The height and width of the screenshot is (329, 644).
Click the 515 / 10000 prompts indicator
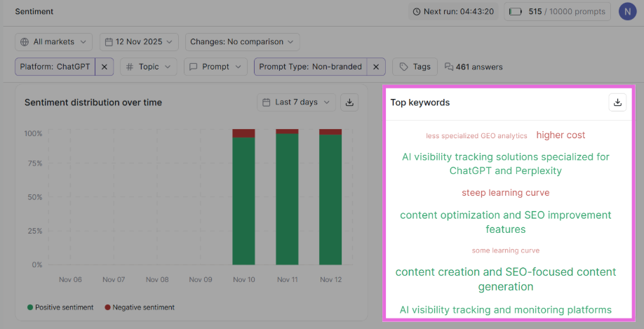[557, 11]
